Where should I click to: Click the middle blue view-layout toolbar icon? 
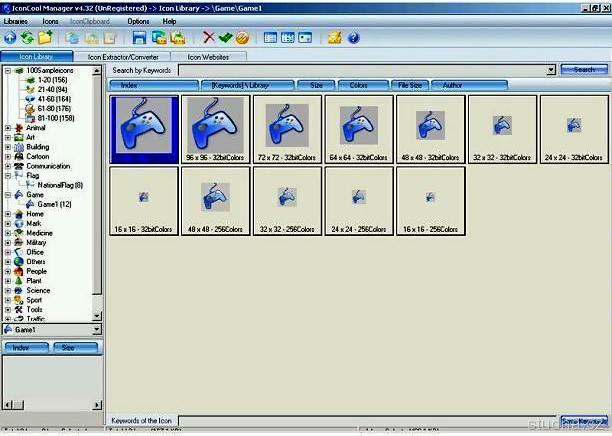click(288, 38)
